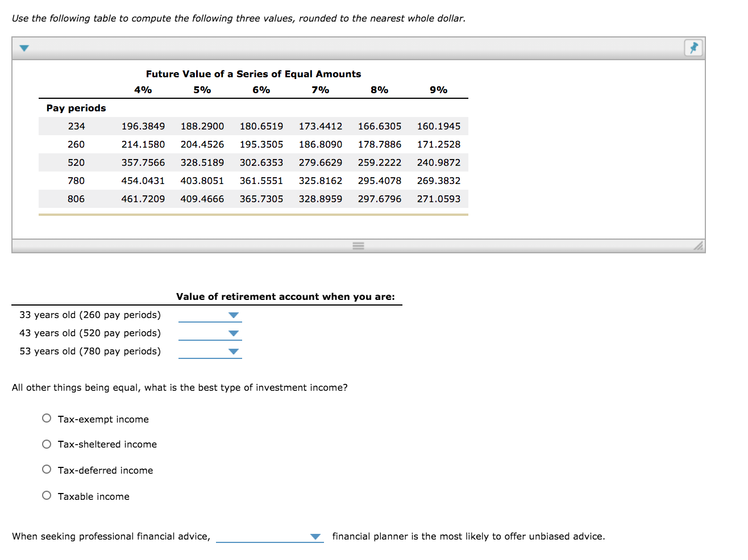The width and height of the screenshot is (748, 560).
Task: Click the 260 pay periods row label
Action: coord(76,144)
